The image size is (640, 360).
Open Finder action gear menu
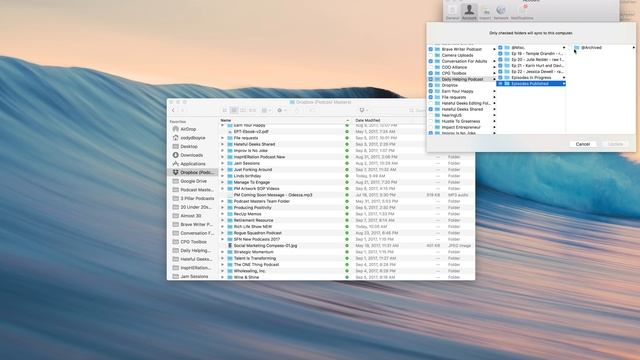pyautogui.click(x=281, y=110)
